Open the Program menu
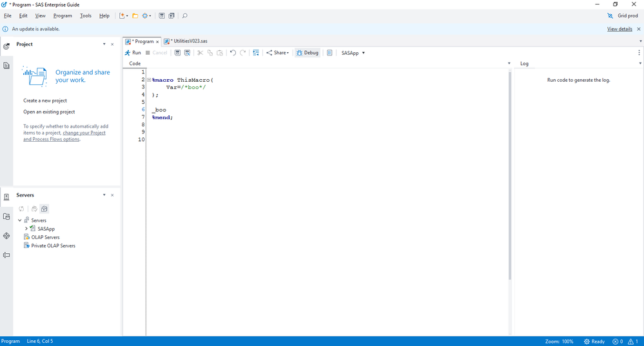Viewport: 644px width, 346px height. tap(63, 15)
